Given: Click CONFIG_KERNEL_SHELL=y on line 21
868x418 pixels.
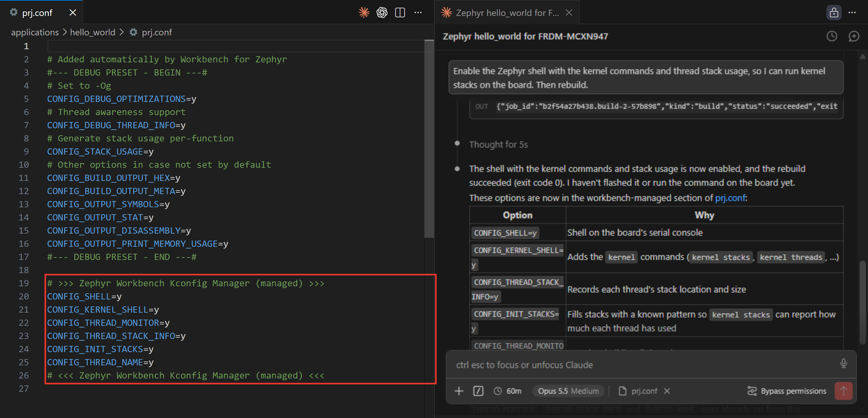Looking at the screenshot, I should pos(103,310).
